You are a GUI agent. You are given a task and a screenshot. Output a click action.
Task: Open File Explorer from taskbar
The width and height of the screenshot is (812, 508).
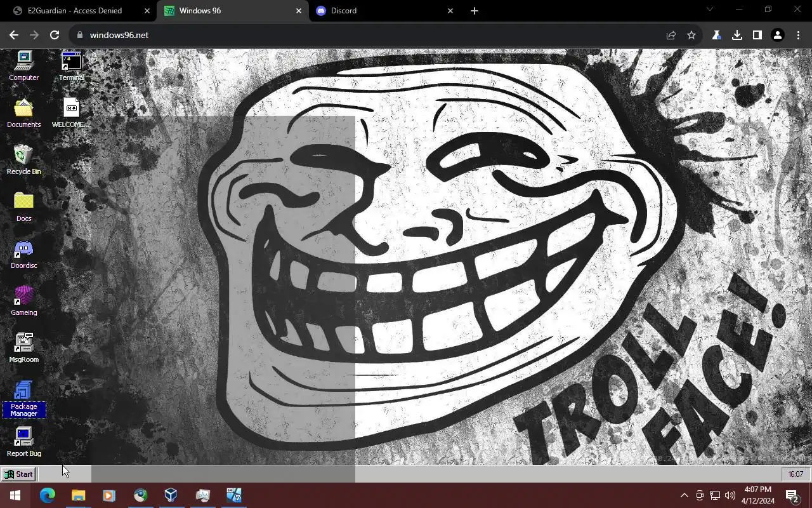(x=78, y=495)
